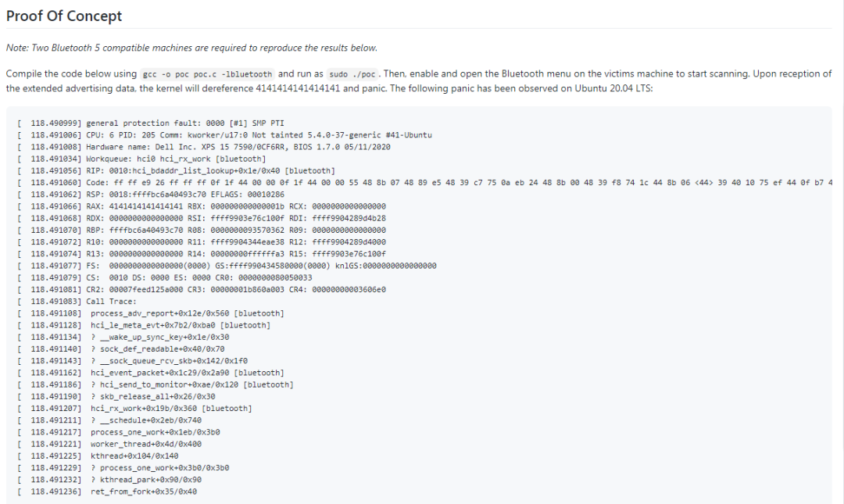This screenshot has width=844, height=504.
Task: Click the Hardware name Dell XPS line
Action: click(x=238, y=147)
